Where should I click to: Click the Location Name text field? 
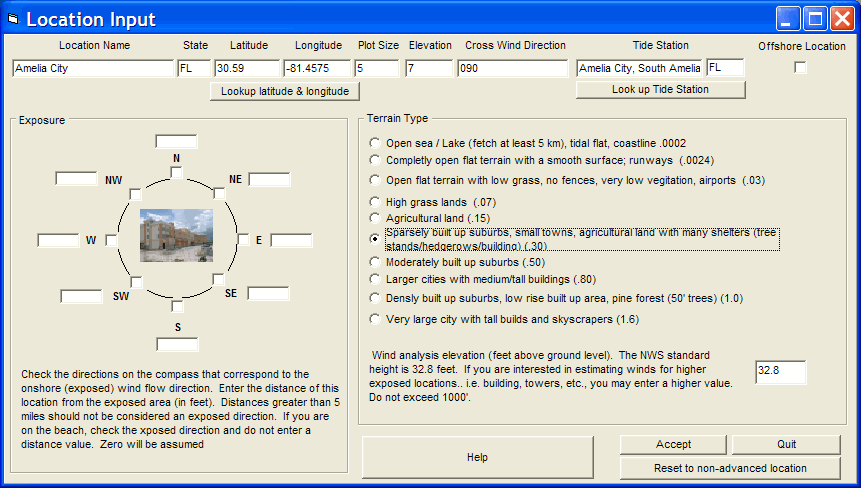93,69
